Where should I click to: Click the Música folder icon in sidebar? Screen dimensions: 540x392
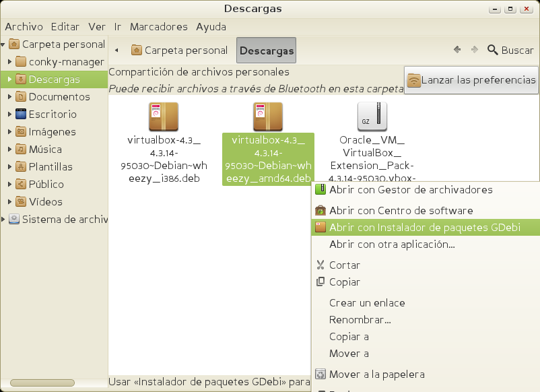click(21, 150)
